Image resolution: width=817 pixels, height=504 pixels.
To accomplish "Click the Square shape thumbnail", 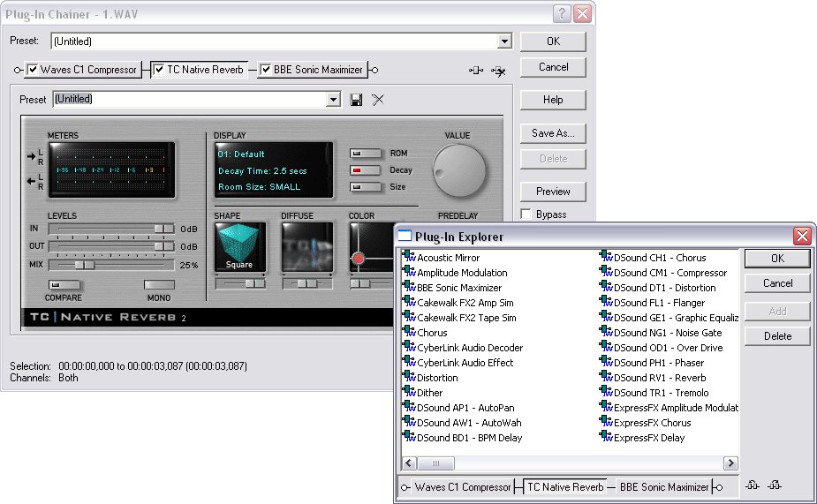I will (x=239, y=247).
